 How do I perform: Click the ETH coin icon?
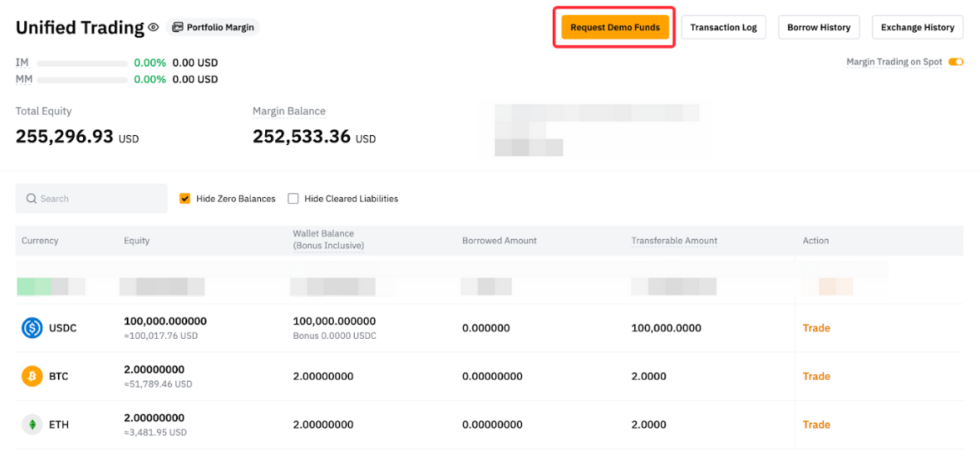[32, 424]
